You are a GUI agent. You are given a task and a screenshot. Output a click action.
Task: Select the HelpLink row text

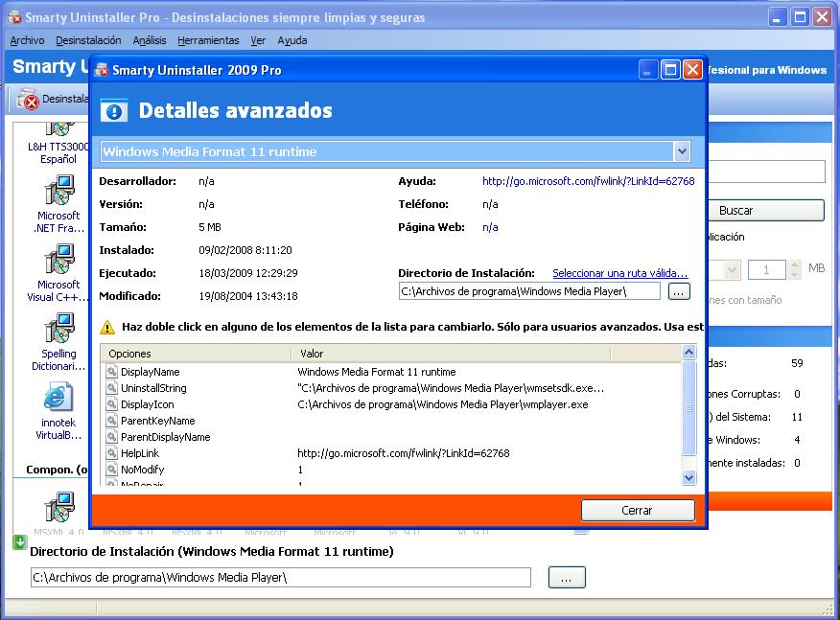pyautogui.click(x=140, y=453)
